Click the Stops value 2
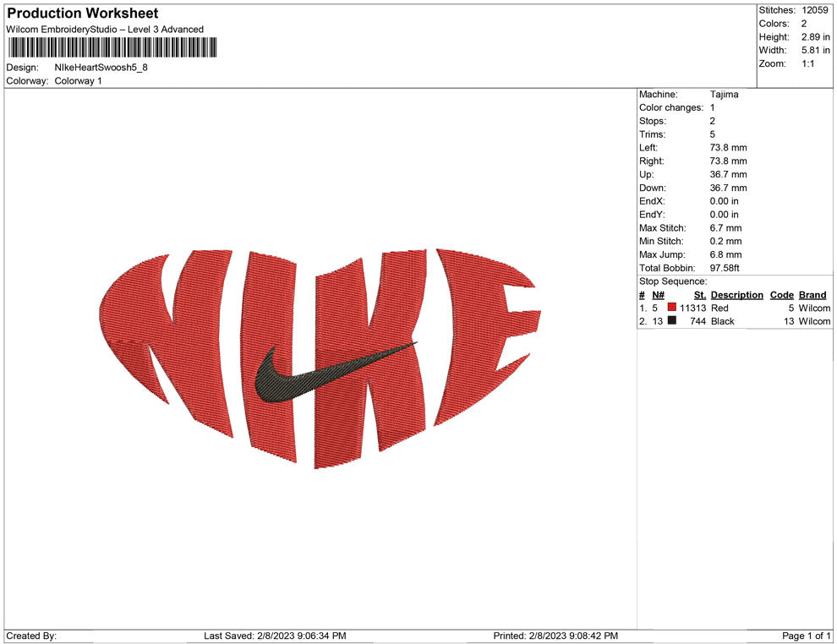Screen dimensions: 837x644 712,121
